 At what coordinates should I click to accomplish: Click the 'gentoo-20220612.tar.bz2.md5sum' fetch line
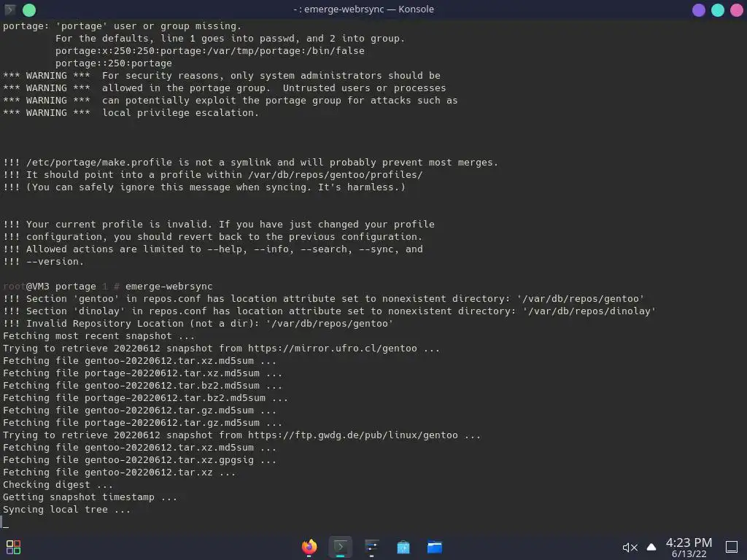[139, 385]
